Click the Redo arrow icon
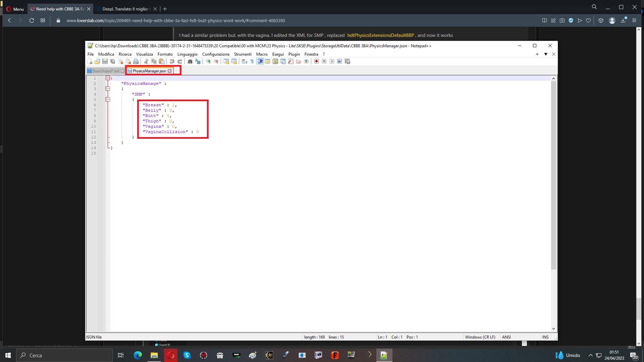Screen dimensions: 644x362 (x=180, y=61)
